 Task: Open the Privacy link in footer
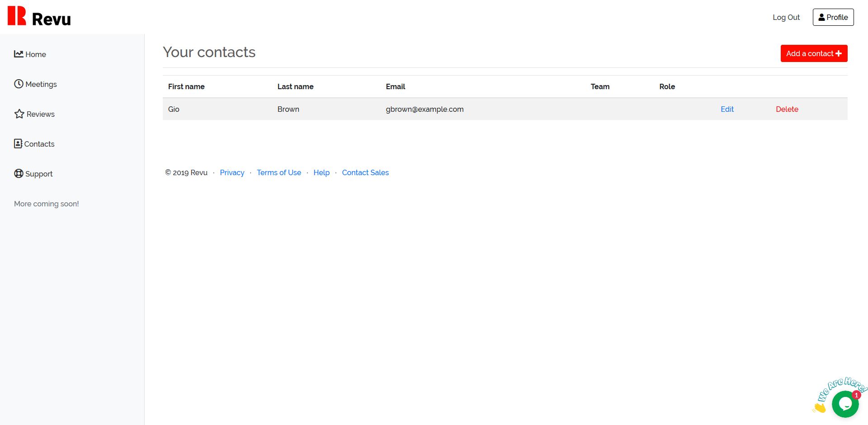pyautogui.click(x=232, y=172)
